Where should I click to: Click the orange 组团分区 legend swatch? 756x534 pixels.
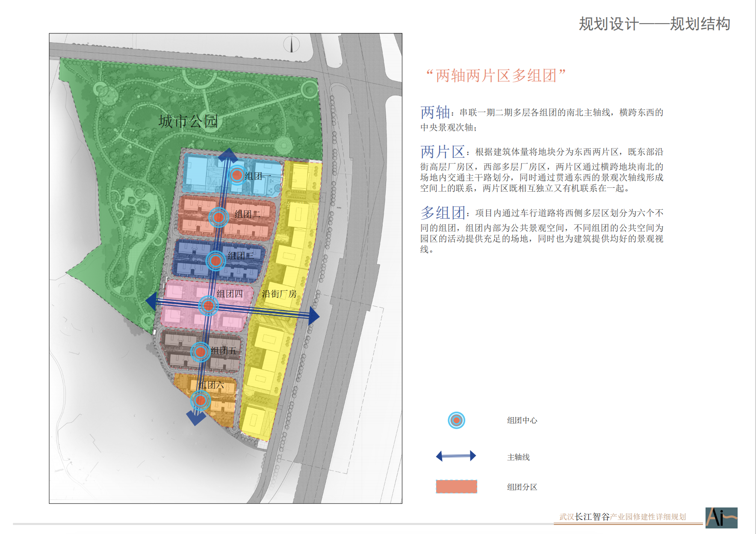point(456,487)
